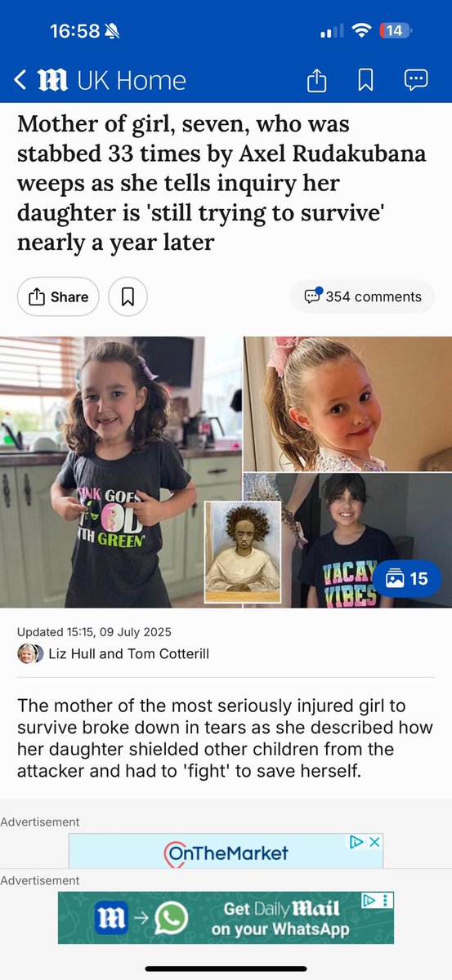This screenshot has width=452, height=980.
Task: Toggle the round bookmark button below headline
Action: pyautogui.click(x=128, y=296)
